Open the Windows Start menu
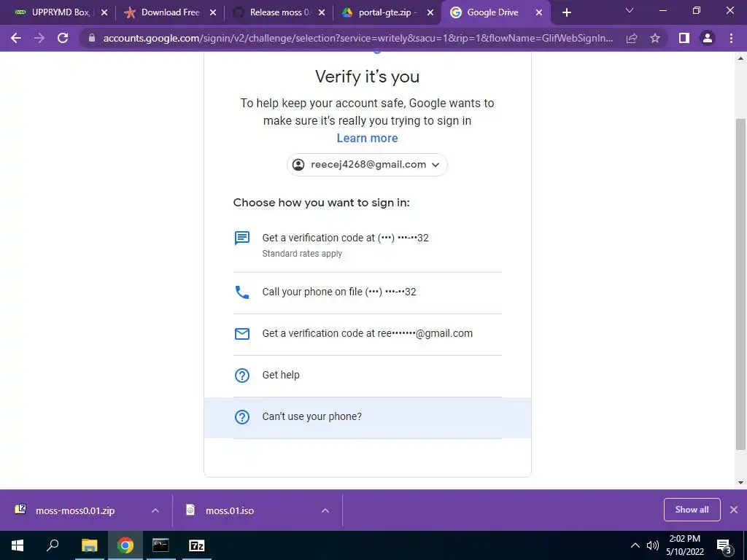The width and height of the screenshot is (747, 560). tap(18, 545)
